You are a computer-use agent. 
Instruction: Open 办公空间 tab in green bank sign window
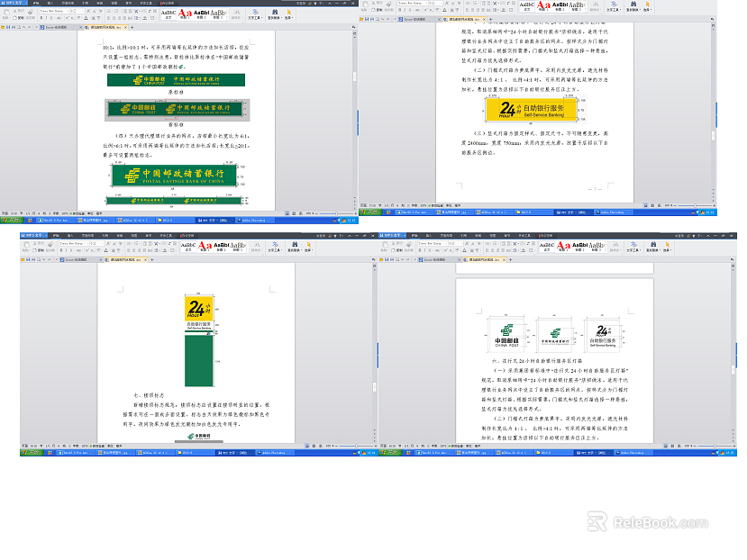(x=168, y=3)
